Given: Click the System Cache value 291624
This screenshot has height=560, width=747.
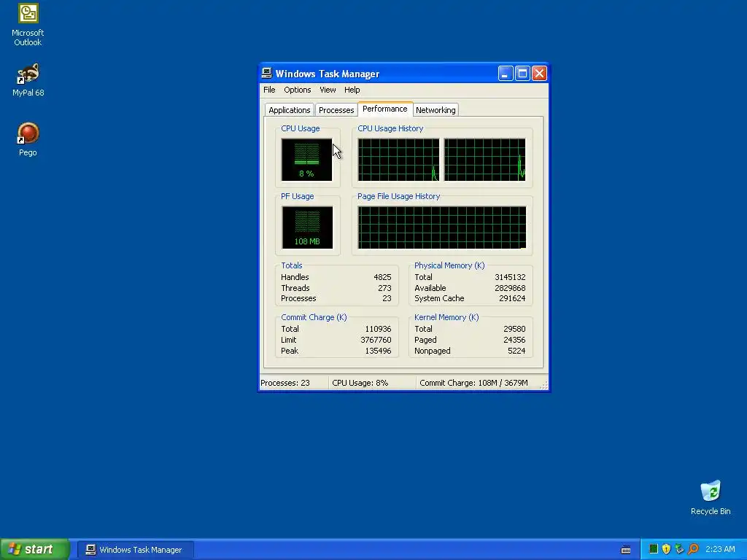Looking at the screenshot, I should (512, 298).
